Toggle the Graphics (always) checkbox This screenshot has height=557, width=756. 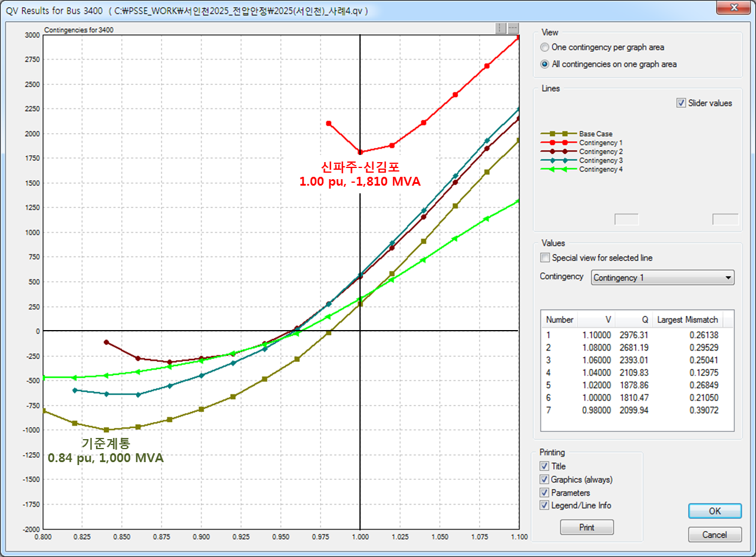pyautogui.click(x=544, y=479)
